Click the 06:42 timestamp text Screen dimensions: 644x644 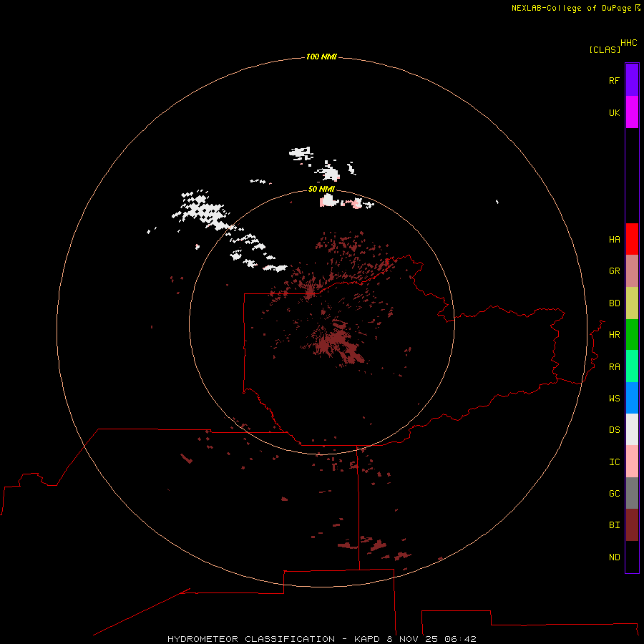click(460, 639)
